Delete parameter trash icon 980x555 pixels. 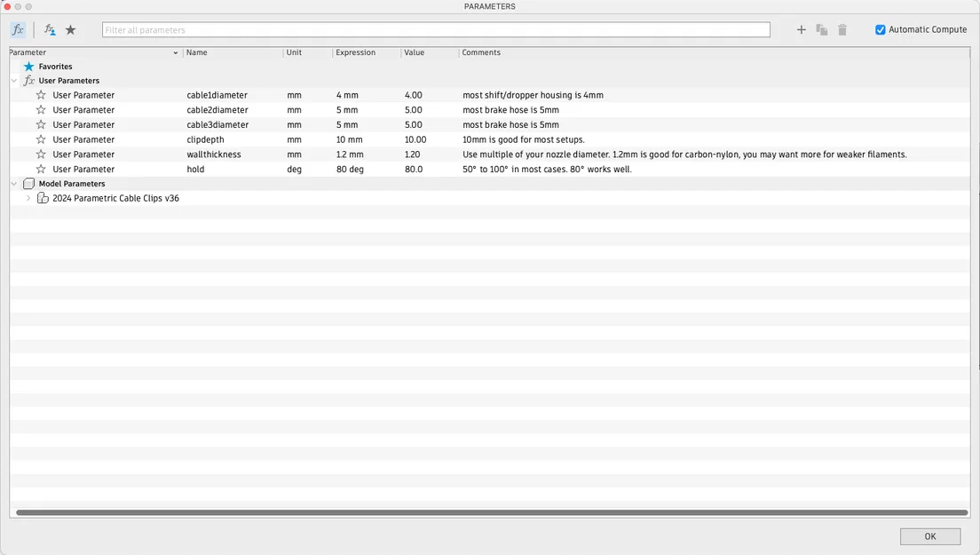(x=842, y=29)
